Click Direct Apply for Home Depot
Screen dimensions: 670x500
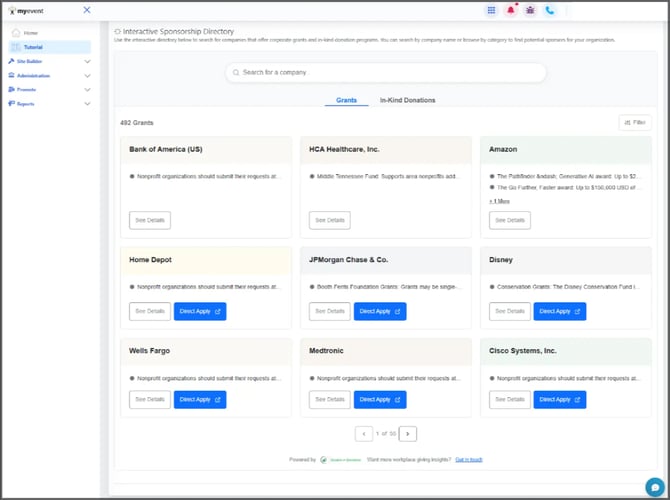[200, 311]
